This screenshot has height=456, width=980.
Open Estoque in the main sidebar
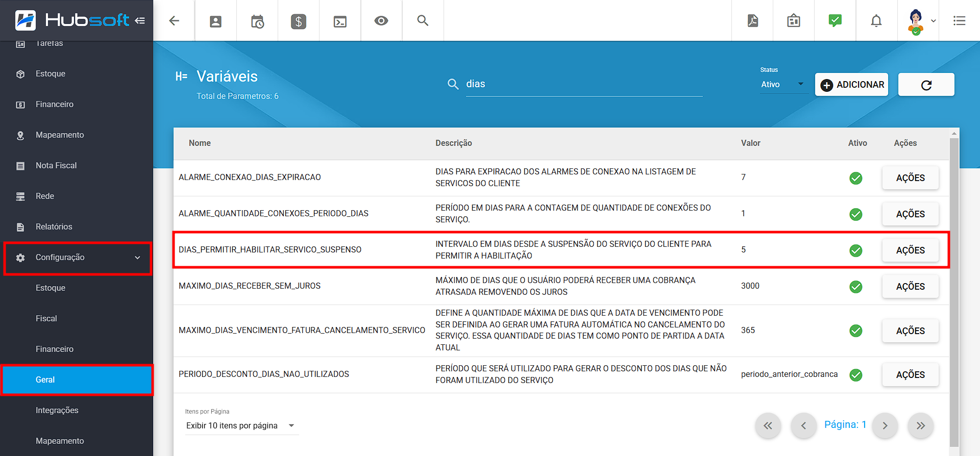click(77, 74)
